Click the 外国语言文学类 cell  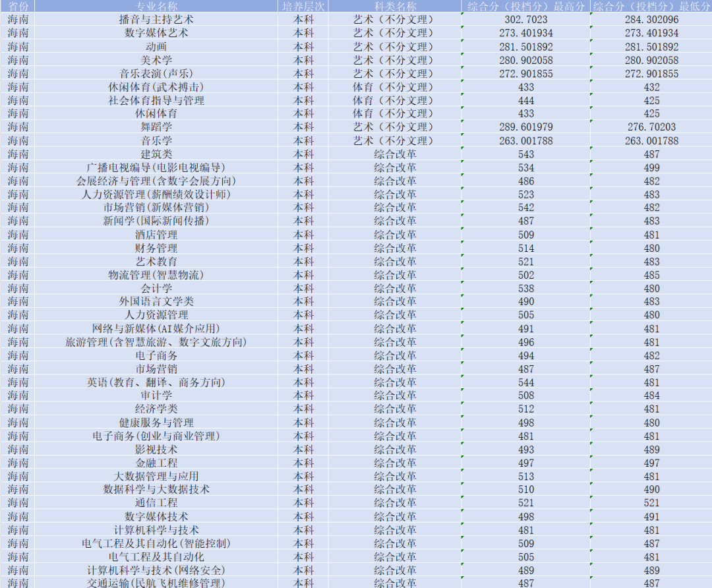coord(156,301)
